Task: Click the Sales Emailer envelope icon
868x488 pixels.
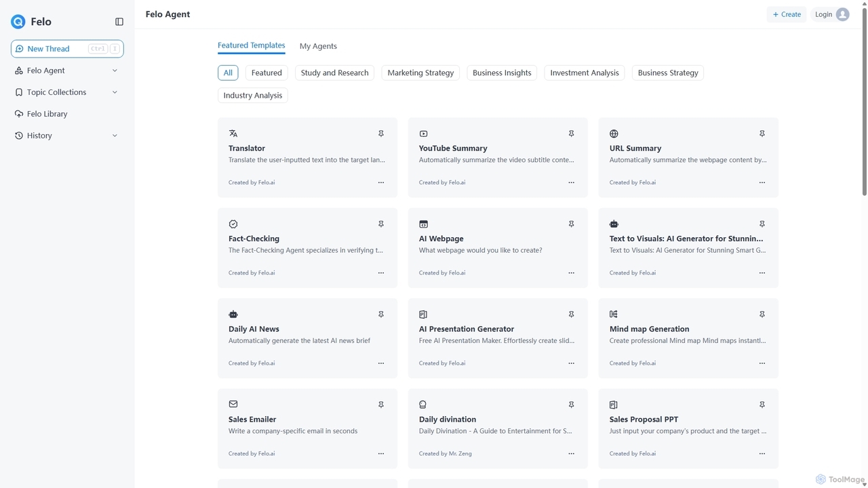Action: (233, 404)
